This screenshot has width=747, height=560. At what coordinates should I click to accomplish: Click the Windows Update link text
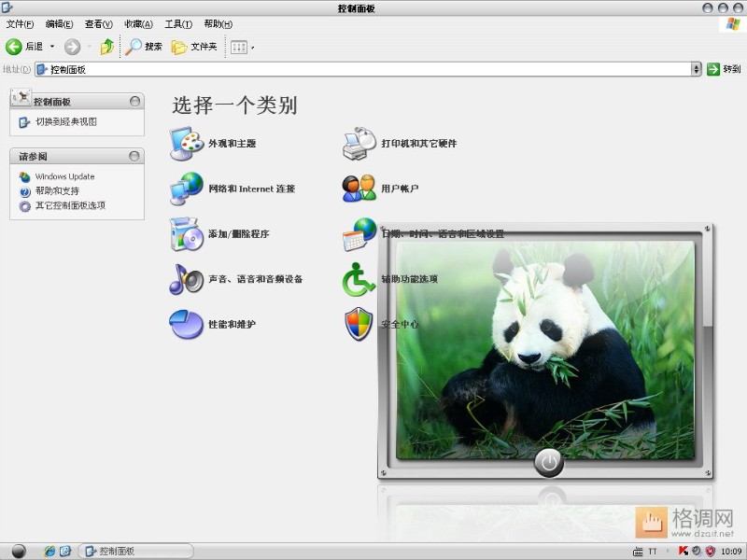(x=64, y=176)
